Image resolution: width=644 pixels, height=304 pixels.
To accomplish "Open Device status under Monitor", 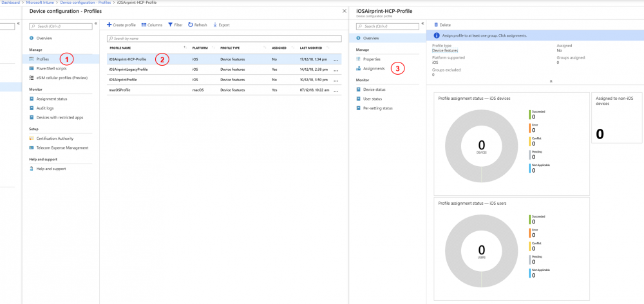I will click(374, 89).
